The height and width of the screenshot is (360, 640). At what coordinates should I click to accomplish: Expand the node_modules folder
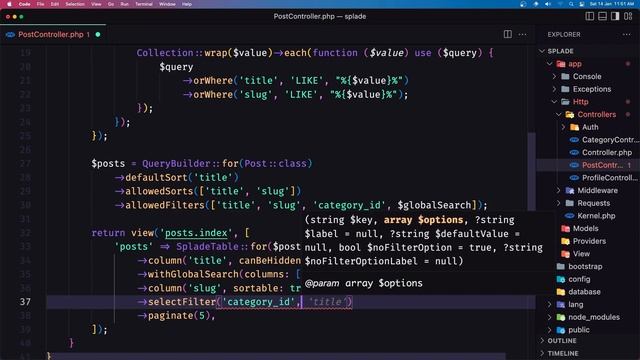[x=550, y=317]
